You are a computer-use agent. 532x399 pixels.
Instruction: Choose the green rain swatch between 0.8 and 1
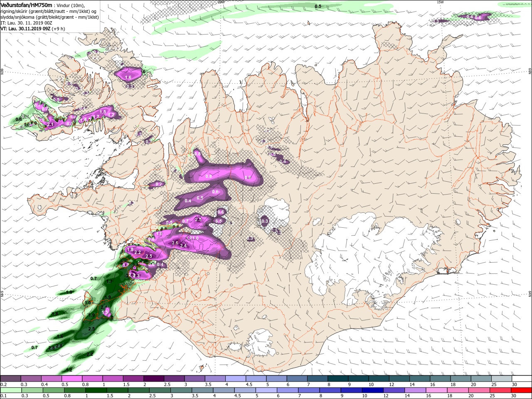[x=74, y=390]
